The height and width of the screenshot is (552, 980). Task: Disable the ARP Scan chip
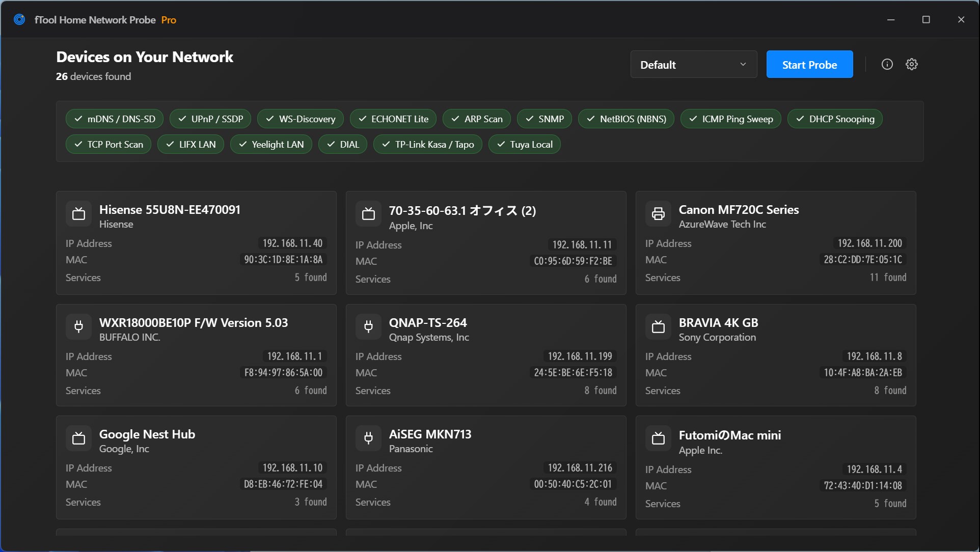[x=477, y=119]
